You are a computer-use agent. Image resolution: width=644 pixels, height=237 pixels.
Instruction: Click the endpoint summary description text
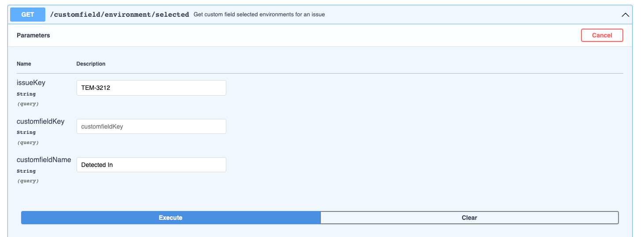(x=259, y=15)
